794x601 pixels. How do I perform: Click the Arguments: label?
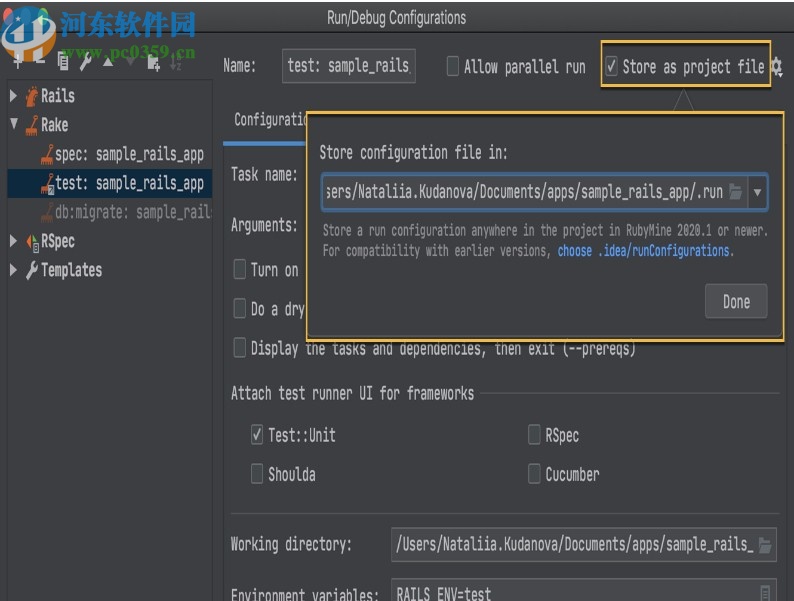pos(264,225)
